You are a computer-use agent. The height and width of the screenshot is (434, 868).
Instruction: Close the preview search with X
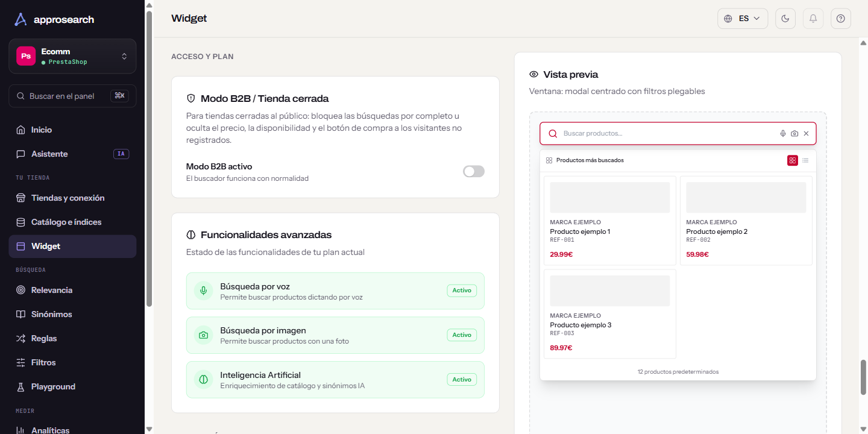click(806, 134)
